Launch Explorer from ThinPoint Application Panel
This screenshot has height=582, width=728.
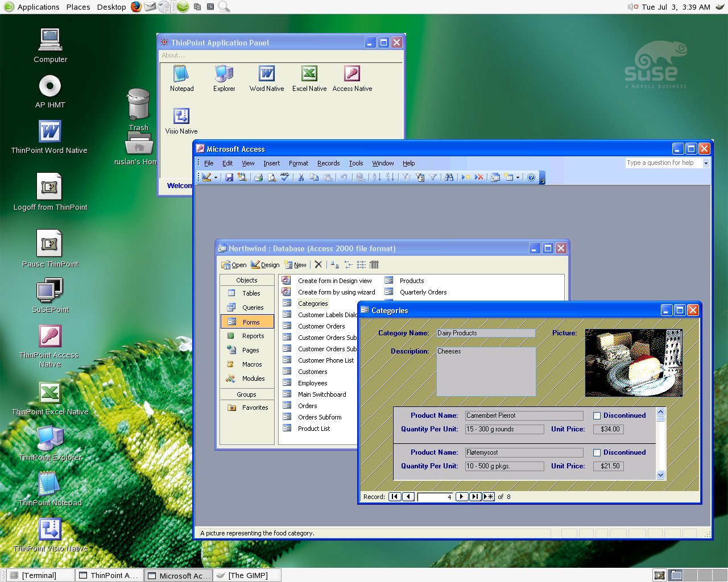click(x=224, y=78)
